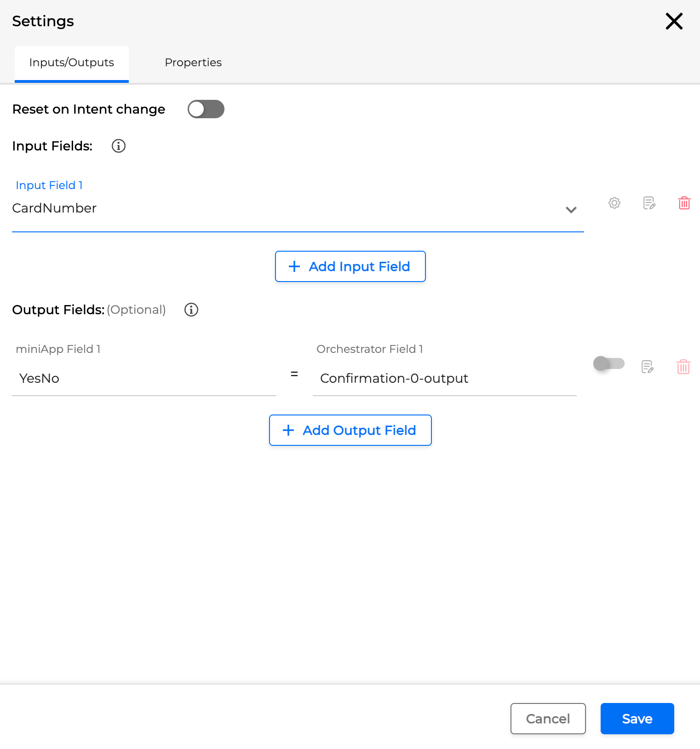Expand the CardNumber dropdown arrow

571,210
